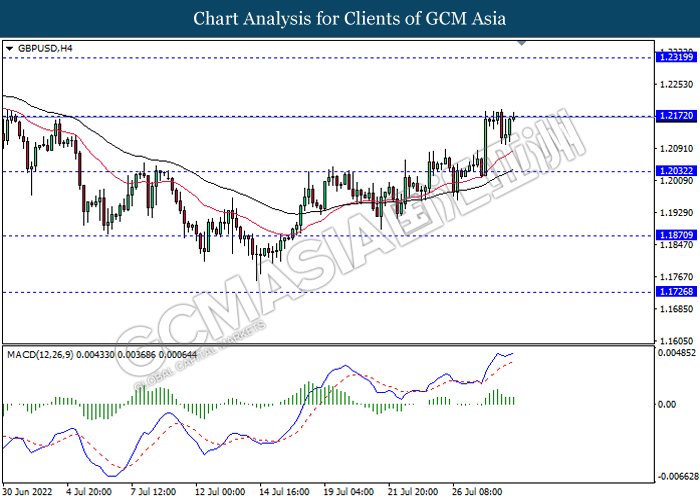The image size is (700, 500).
Task: Click the 1.20322 price level label
Action: (x=676, y=171)
